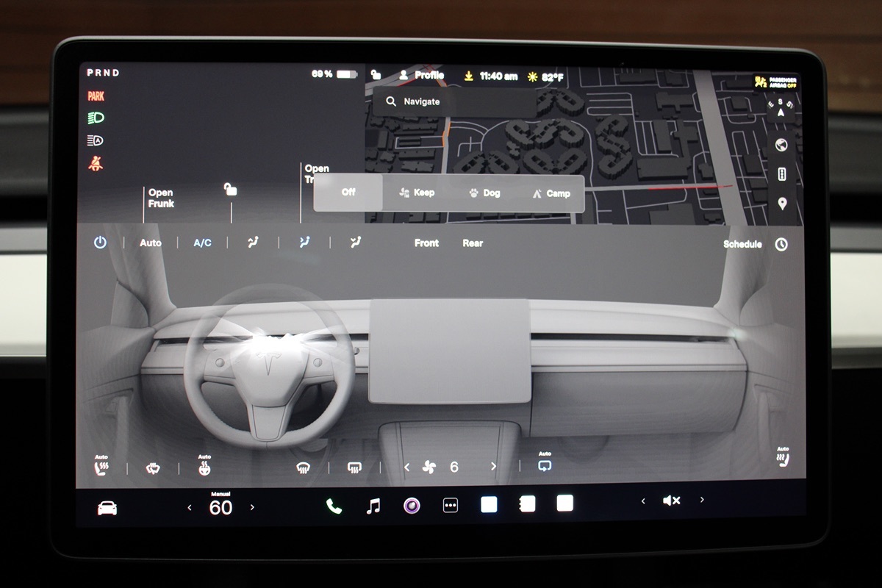This screenshot has height=588, width=882.
Task: Open the dashcam camera app
Action: (x=412, y=506)
